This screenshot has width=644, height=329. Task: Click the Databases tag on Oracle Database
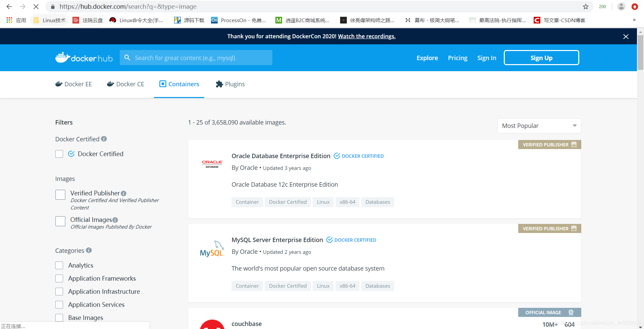[x=378, y=202]
